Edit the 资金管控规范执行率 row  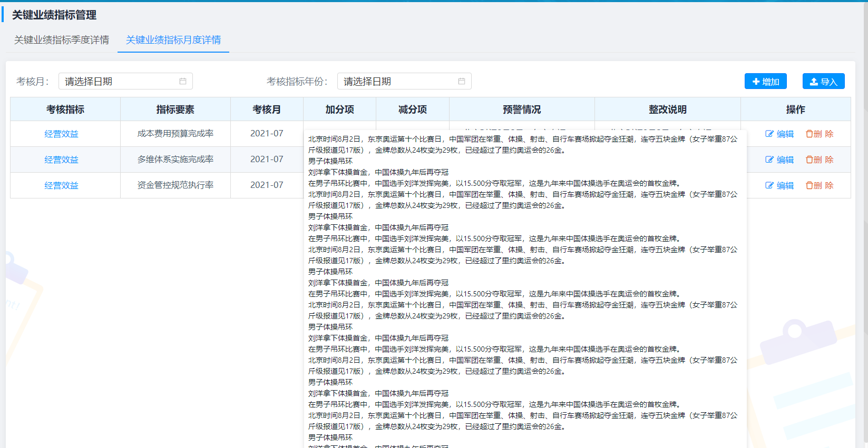[x=779, y=185]
